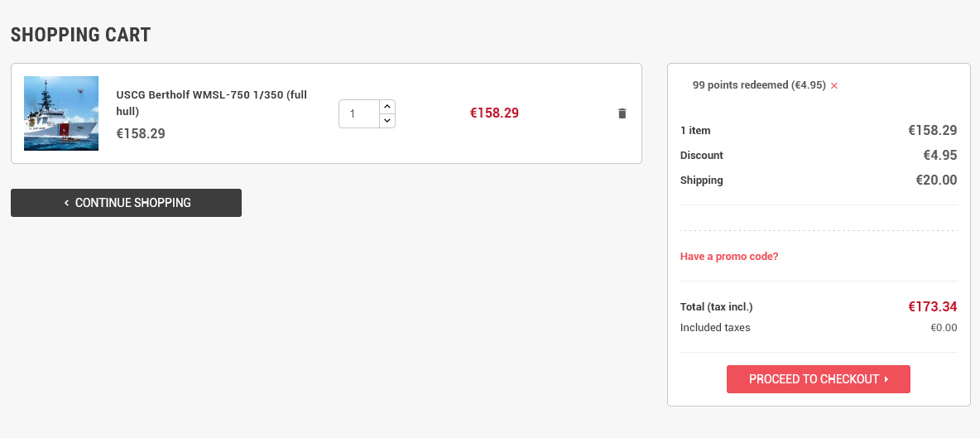Click the red line total beside the quantity
This screenshot has height=438, width=980.
[x=494, y=113]
